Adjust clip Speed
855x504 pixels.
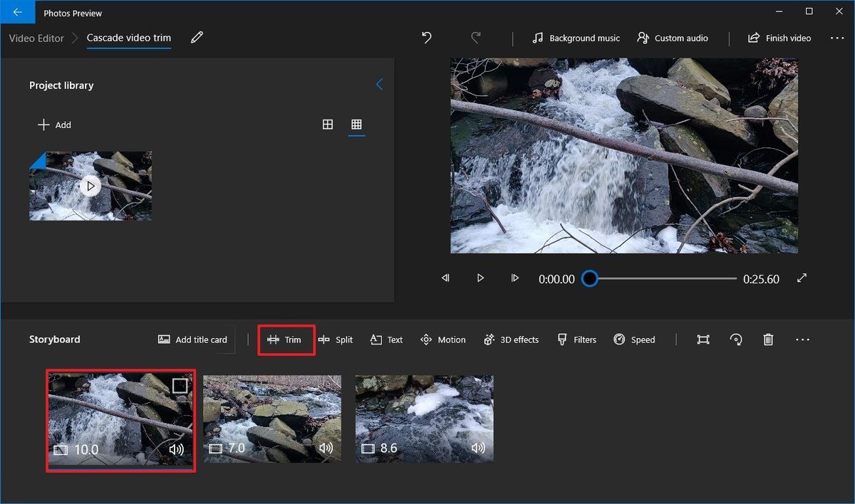click(x=634, y=340)
